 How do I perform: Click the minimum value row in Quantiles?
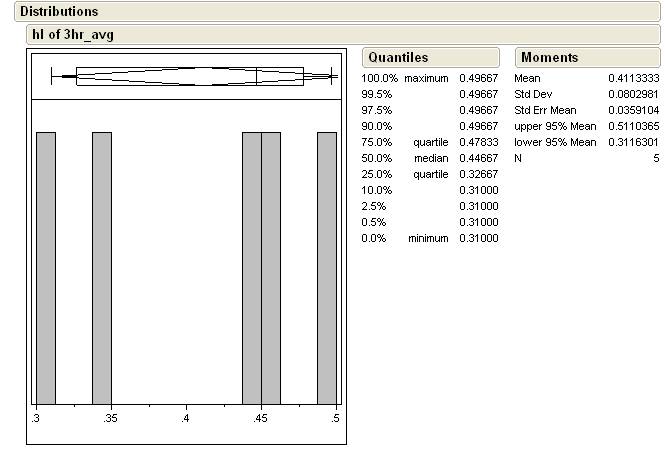[430, 238]
